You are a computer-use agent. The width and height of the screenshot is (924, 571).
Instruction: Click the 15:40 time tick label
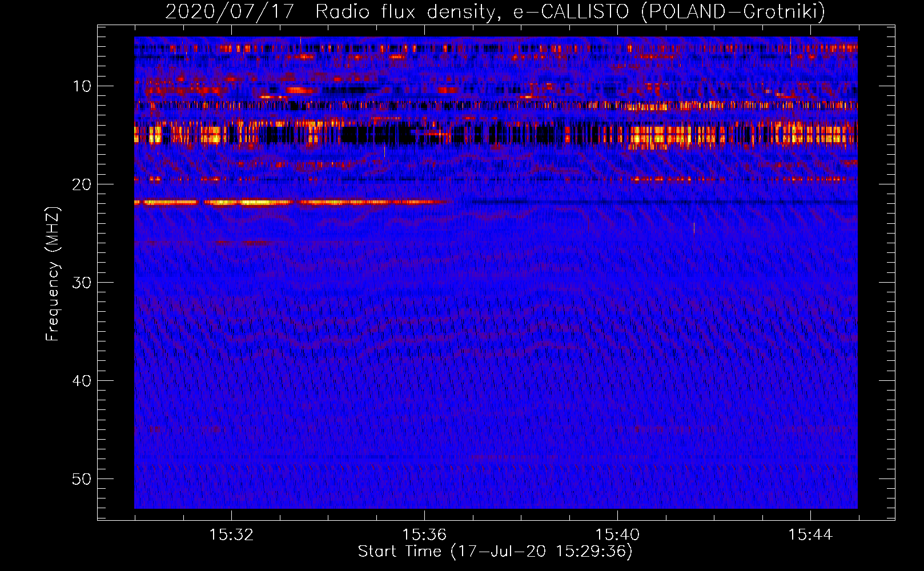[x=617, y=535]
